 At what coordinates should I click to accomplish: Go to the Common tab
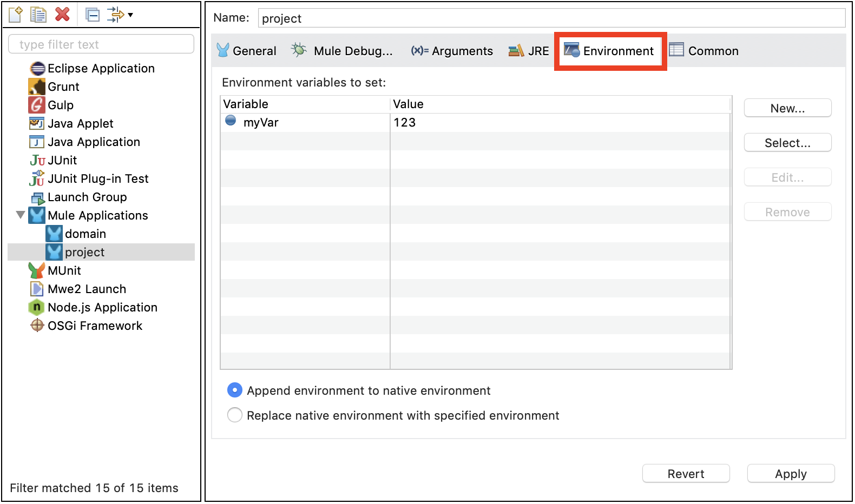click(704, 51)
